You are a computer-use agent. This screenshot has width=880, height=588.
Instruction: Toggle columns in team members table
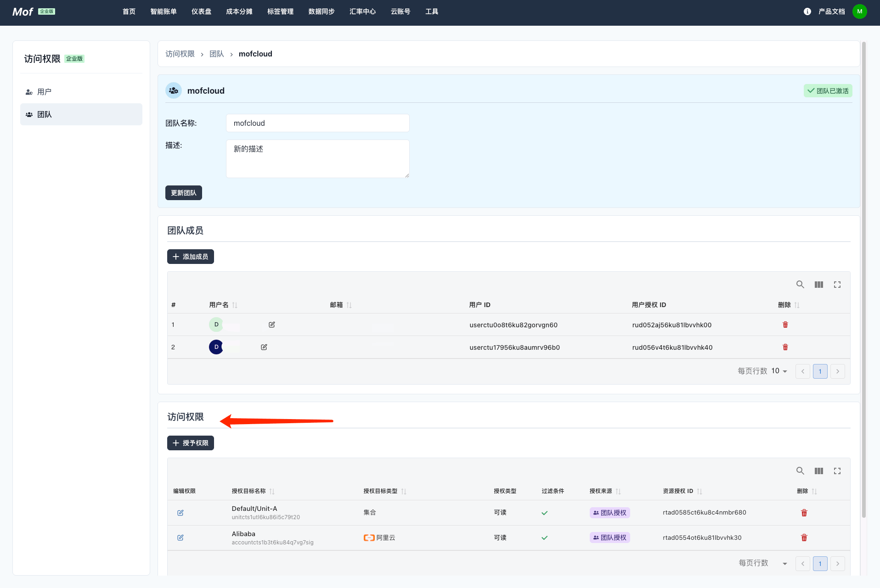(818, 285)
